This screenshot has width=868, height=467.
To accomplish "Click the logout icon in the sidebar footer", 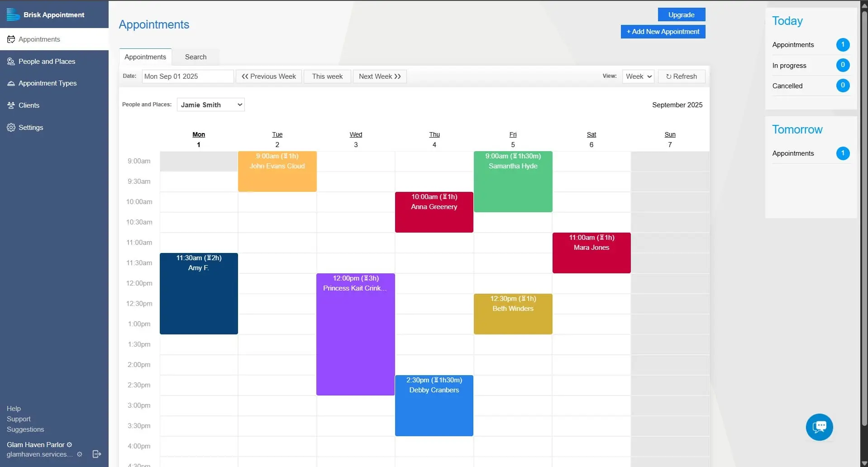I will (x=97, y=454).
